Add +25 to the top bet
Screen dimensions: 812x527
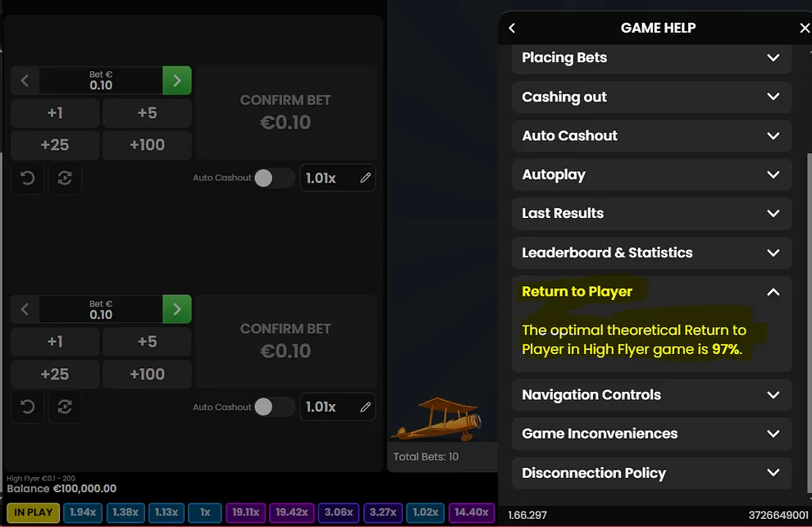55,145
